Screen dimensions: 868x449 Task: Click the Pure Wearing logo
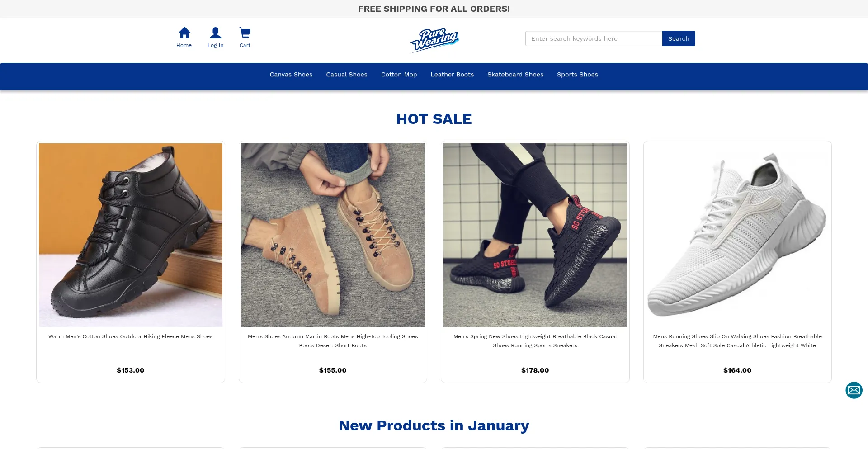(x=434, y=40)
